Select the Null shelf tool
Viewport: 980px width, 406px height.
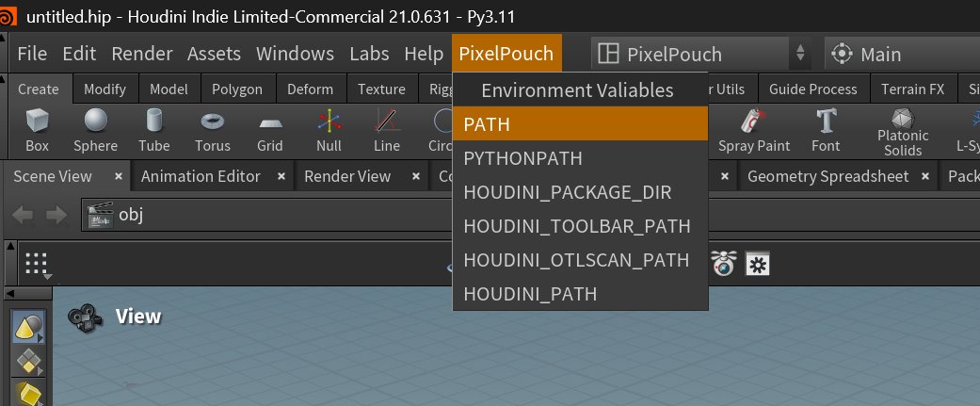[329, 130]
